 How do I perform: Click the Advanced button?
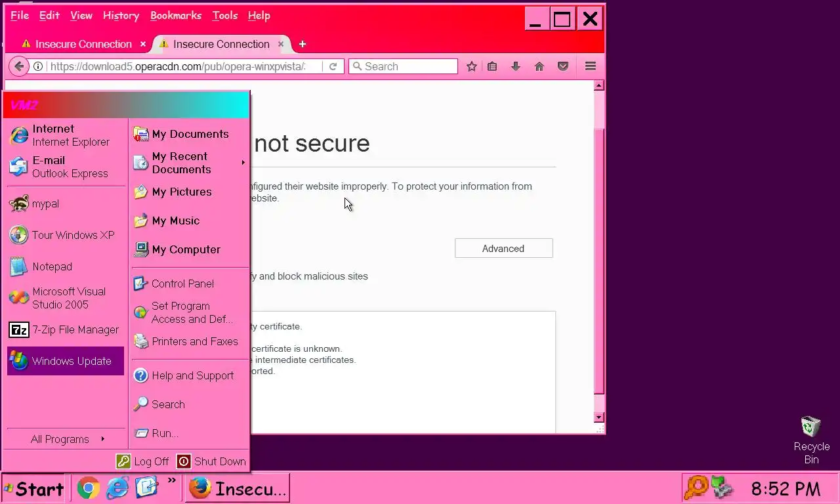click(x=504, y=248)
